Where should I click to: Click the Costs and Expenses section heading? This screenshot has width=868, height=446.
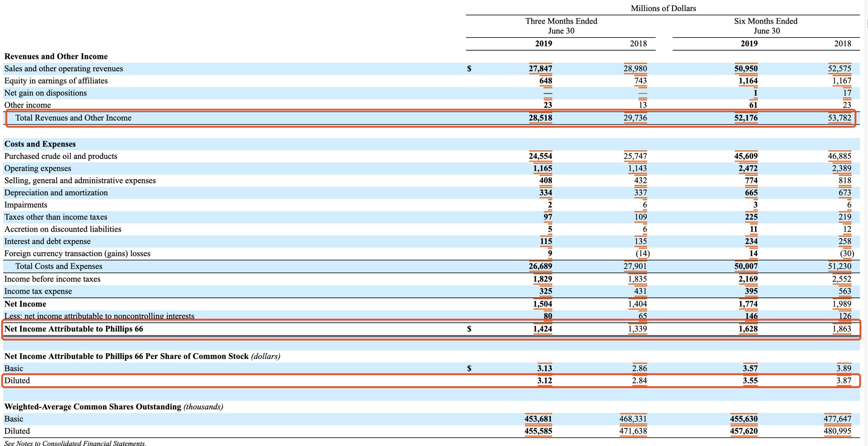(40, 144)
